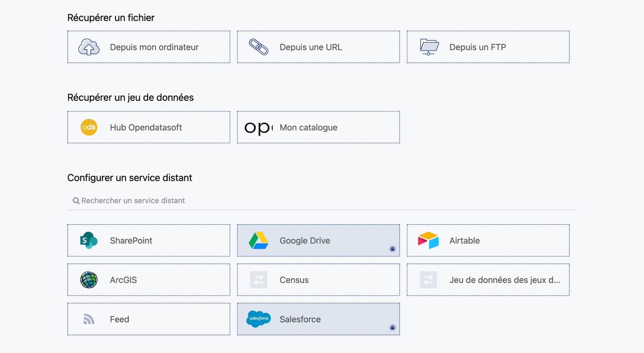Click the chain link URL icon
Screen dimensions: 644x353
point(258,47)
